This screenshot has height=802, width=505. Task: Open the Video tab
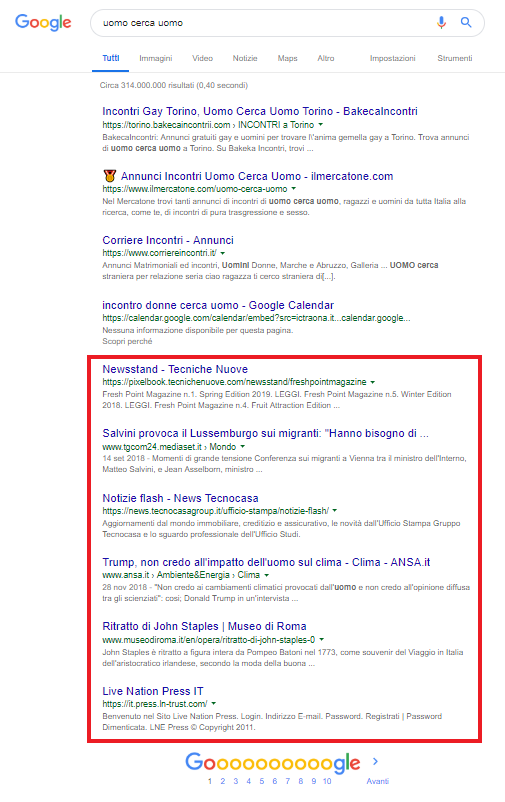tap(202, 58)
